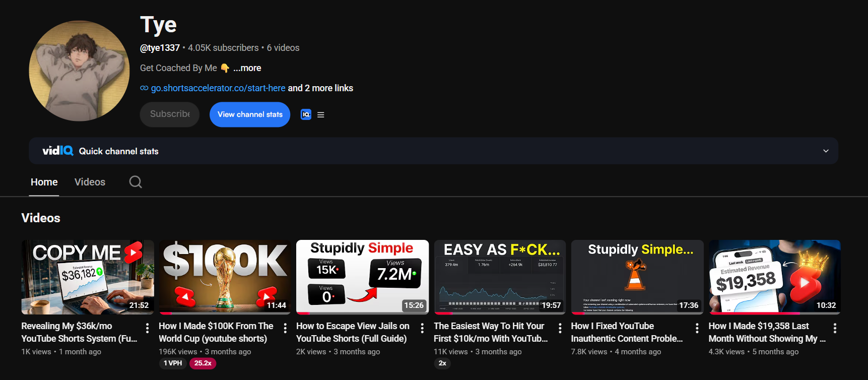868x380 pixels.
Task: Click the 2x badge under $10k/mo video
Action: 442,363
